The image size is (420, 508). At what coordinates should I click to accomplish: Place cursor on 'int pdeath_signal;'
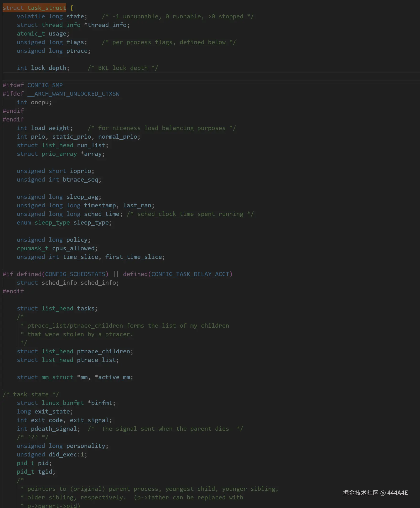48,429
